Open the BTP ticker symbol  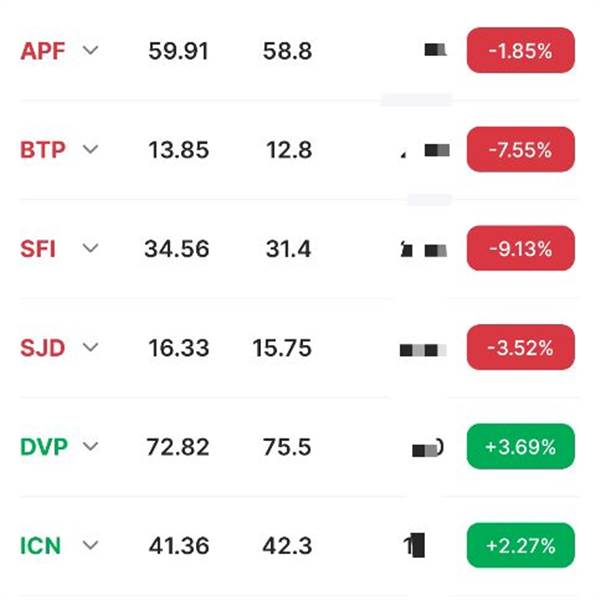pyautogui.click(x=42, y=150)
